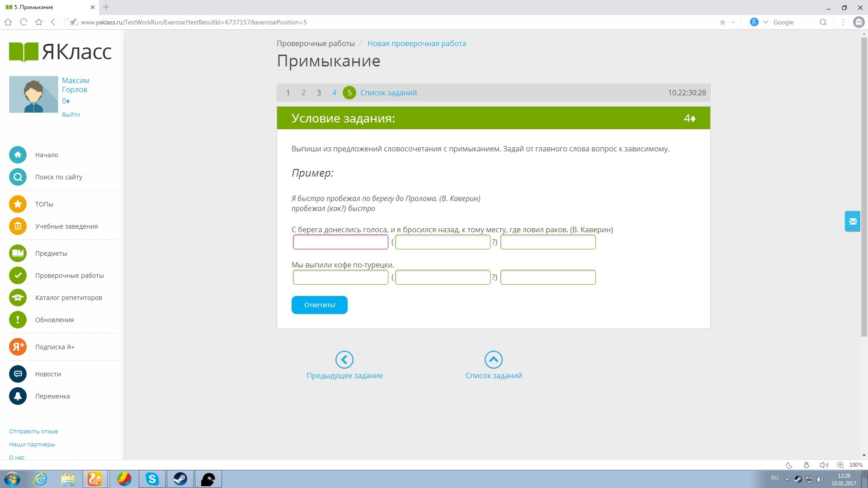This screenshot has width=868, height=488.
Task: Click the ТОПы star icon
Action: (18, 204)
